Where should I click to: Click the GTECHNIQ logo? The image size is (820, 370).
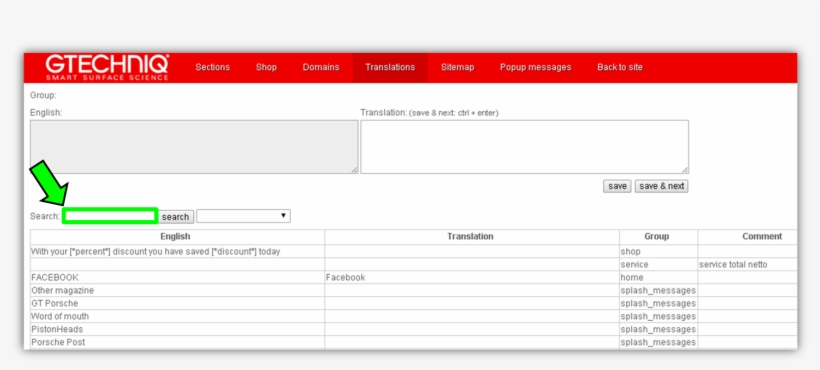point(107,67)
